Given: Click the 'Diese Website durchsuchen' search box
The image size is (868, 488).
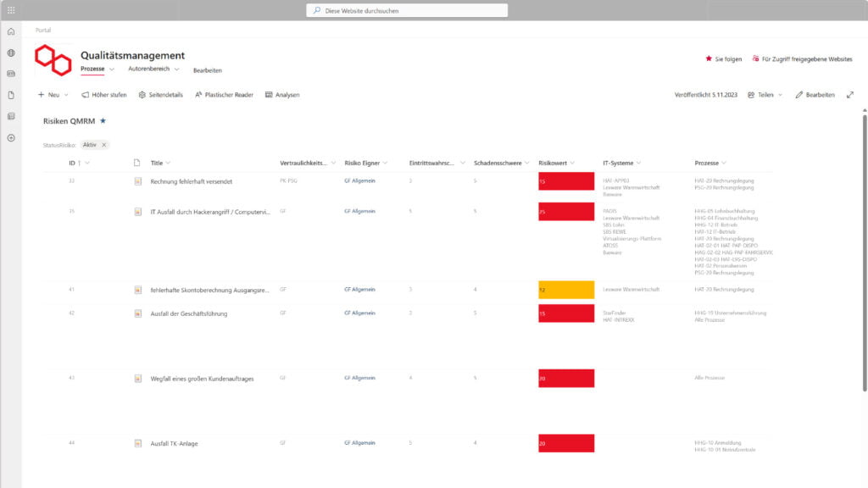Looking at the screenshot, I should 407,10.
